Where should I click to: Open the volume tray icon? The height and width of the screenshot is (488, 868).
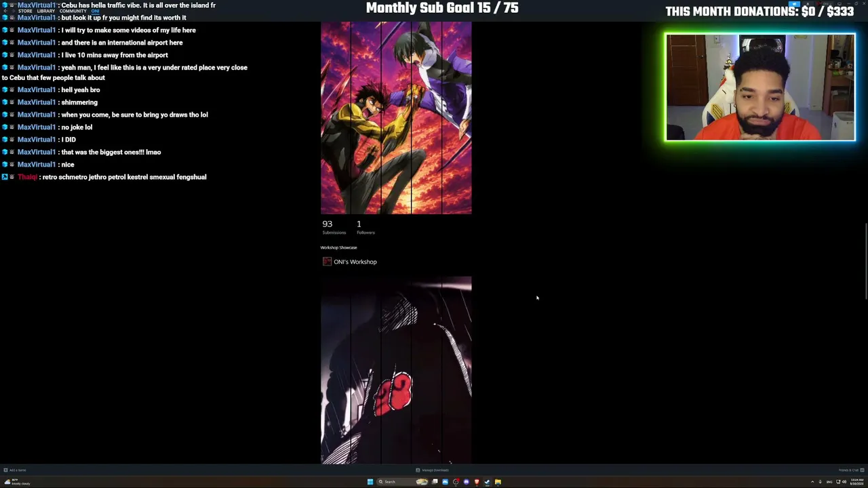pyautogui.click(x=844, y=482)
